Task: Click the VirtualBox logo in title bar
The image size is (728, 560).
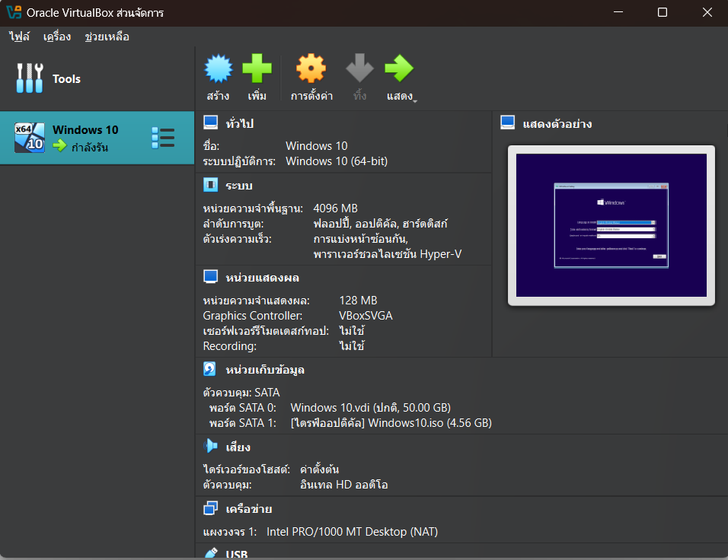Action: click(14, 12)
